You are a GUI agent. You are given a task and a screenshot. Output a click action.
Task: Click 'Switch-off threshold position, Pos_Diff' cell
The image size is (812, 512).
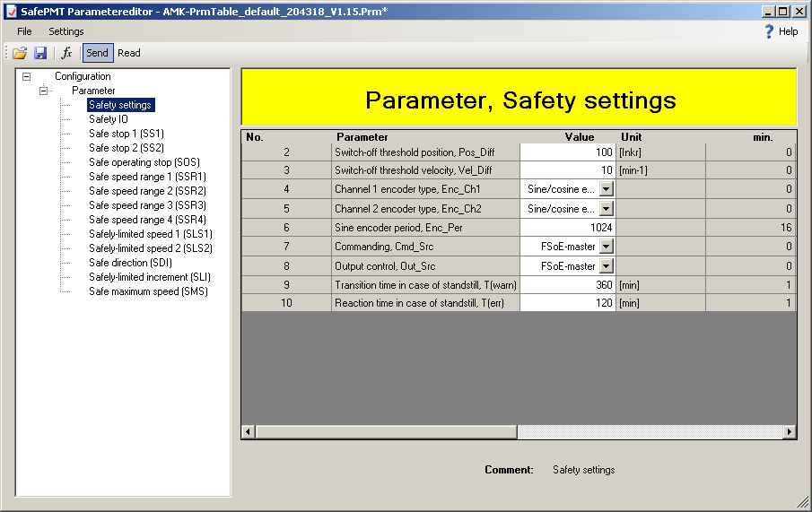(425, 152)
